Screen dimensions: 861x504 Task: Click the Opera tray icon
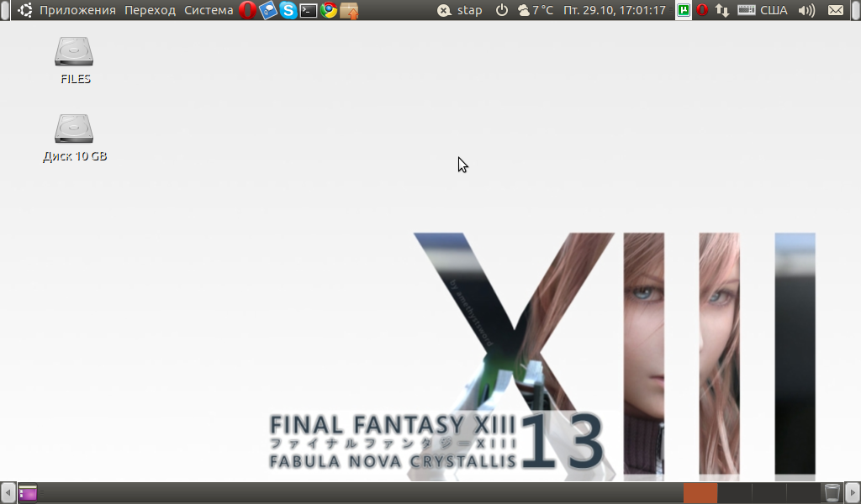tap(702, 10)
